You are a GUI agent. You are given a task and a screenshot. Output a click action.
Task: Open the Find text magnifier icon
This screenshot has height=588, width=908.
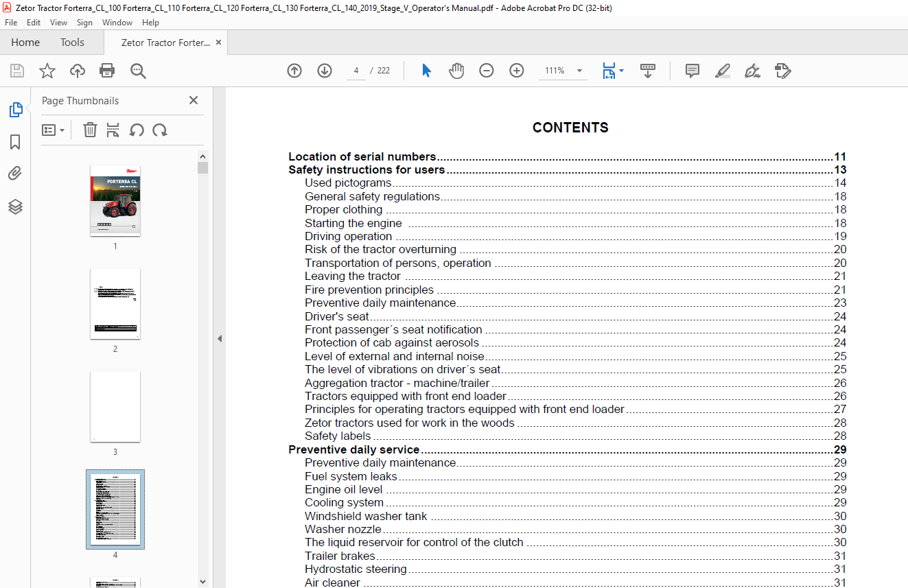[x=138, y=71]
